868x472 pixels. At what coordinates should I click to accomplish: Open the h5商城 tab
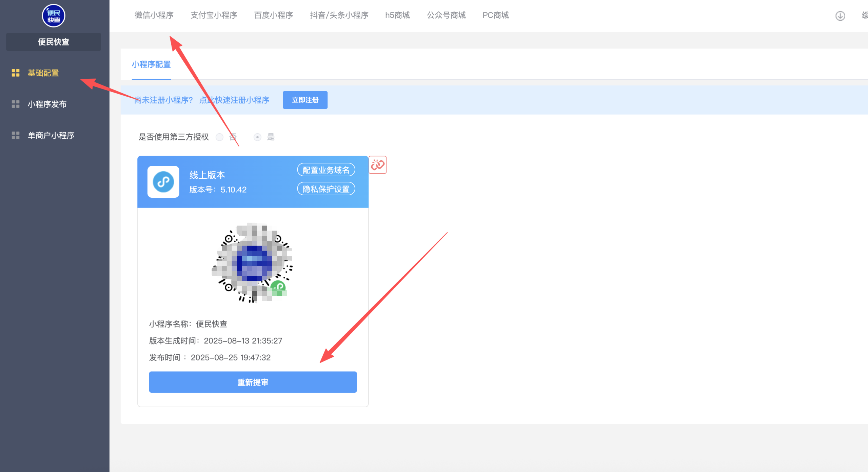397,15
